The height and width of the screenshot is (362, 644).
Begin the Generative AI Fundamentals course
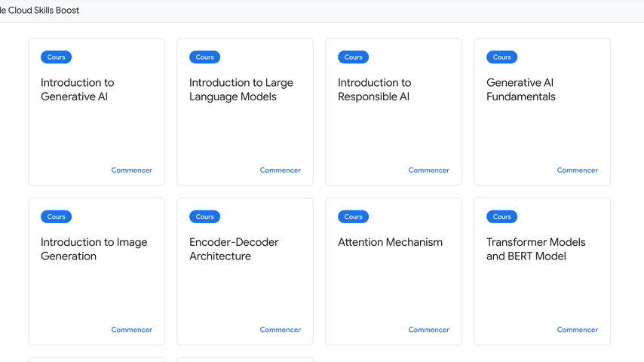[x=577, y=170]
